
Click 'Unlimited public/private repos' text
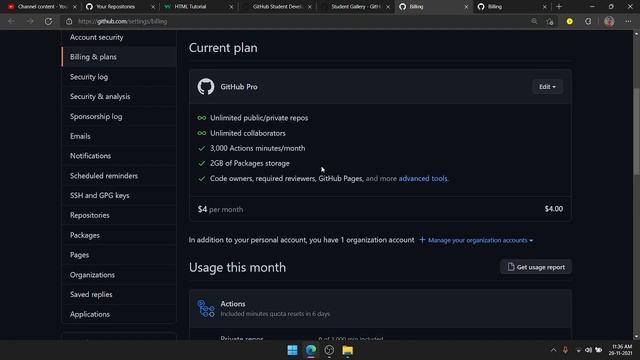point(259,118)
